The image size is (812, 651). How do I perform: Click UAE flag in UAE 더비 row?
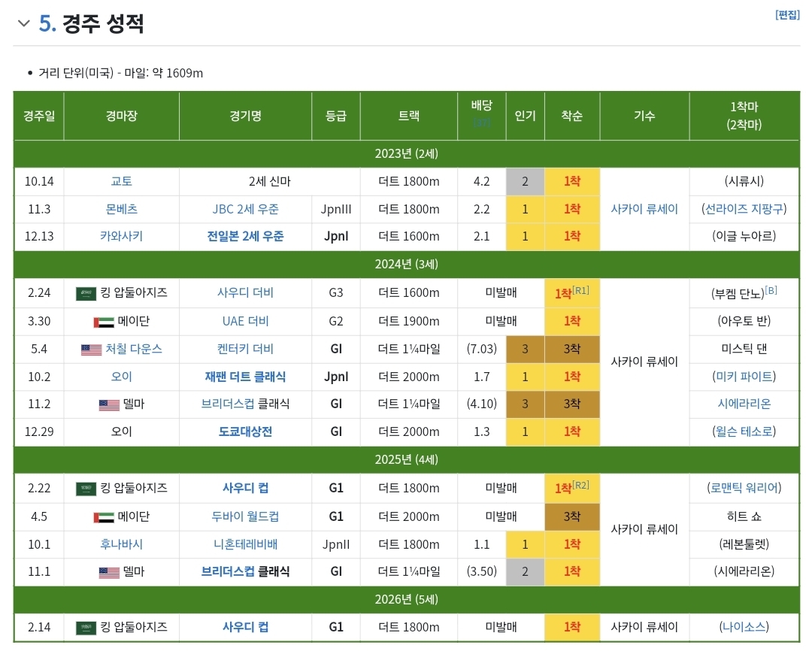pos(104,322)
